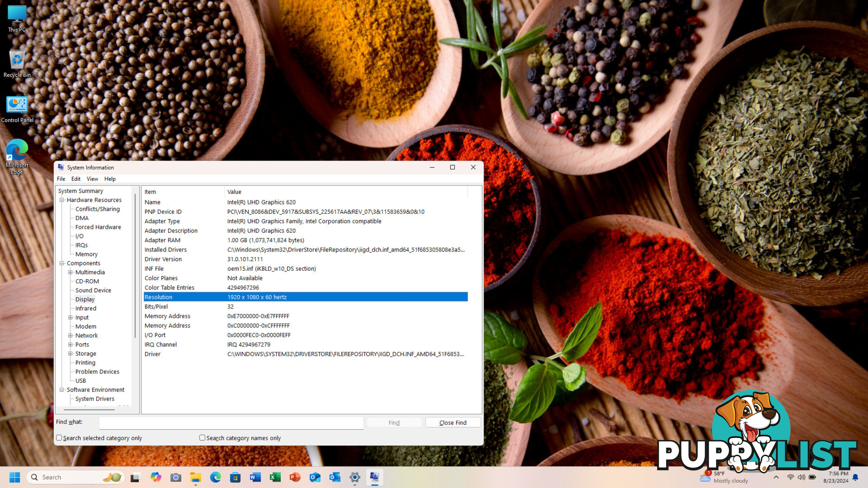
Task: Select the Adapter RAM row
Action: pyautogui.click(x=306, y=240)
